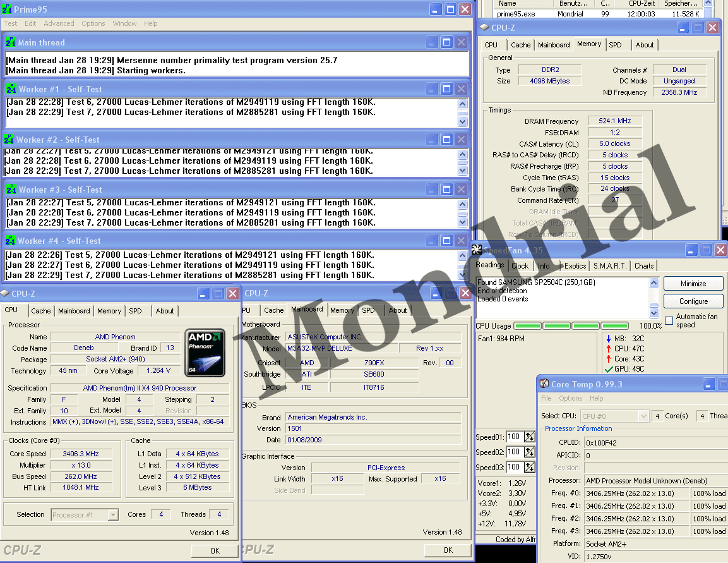Click the last CPU Usage green bar
Image resolution: width=728 pixels, height=563 pixels.
(x=615, y=325)
